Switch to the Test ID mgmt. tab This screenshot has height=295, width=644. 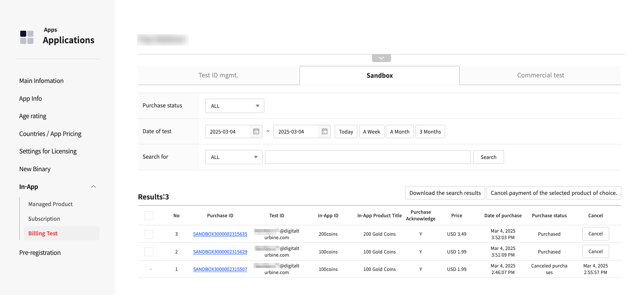pos(218,75)
